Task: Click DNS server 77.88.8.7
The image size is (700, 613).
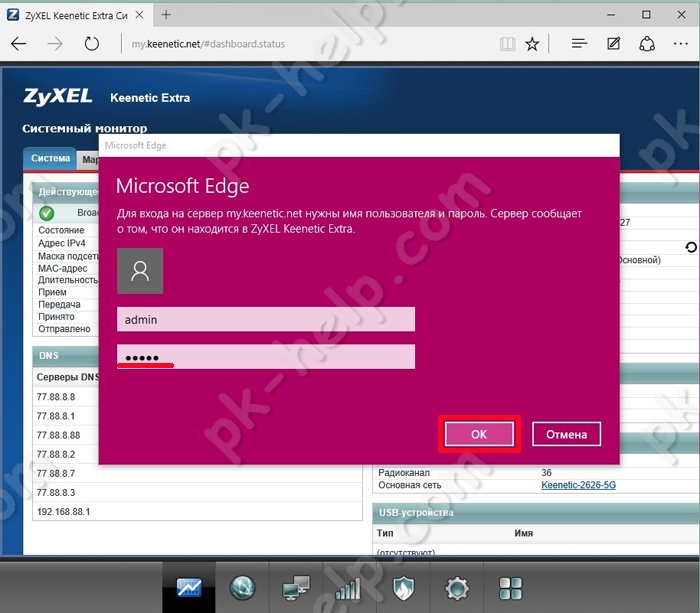Action: pos(56,473)
